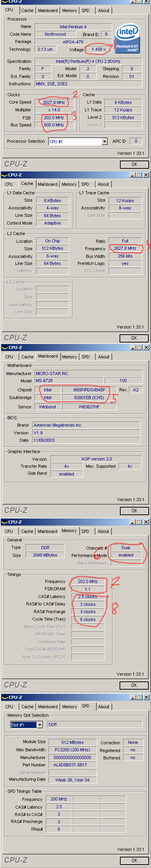Select the CPU tab in the Motherboard window
This screenshot has width=151, height=868.
click(x=9, y=357)
